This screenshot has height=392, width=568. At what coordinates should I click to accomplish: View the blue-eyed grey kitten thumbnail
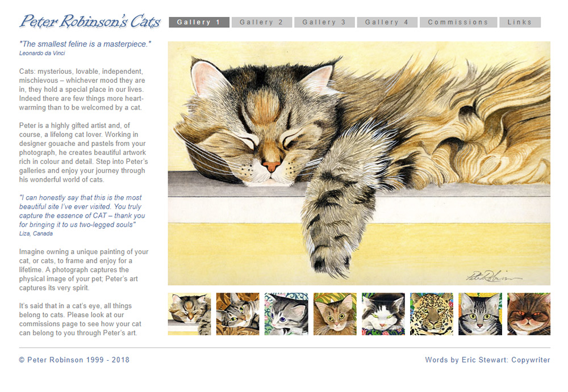(x=286, y=314)
